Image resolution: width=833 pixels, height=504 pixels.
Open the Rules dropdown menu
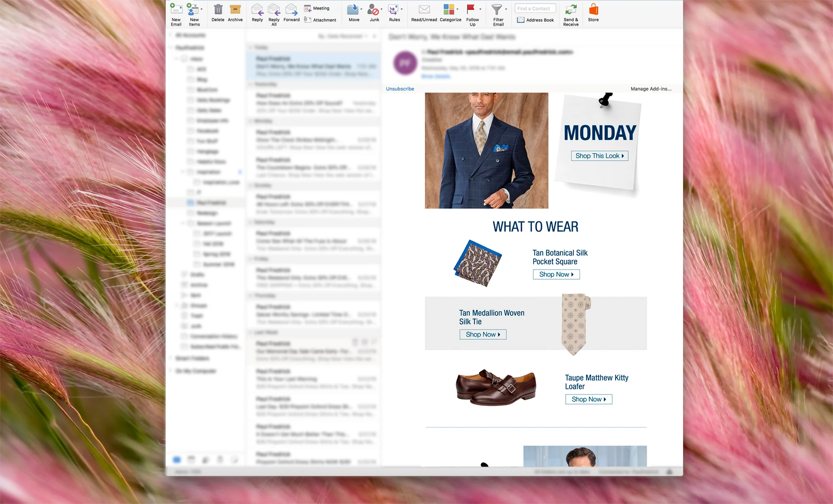coord(402,9)
